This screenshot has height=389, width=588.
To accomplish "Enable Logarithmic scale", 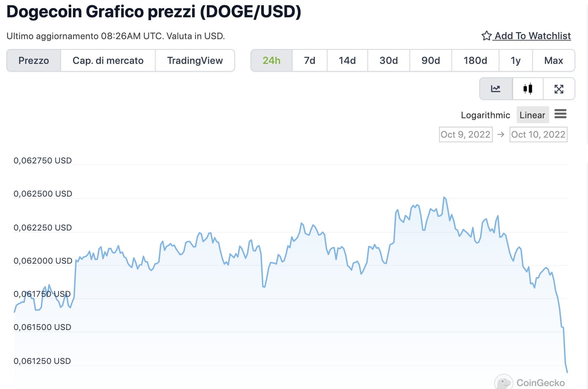I will (485, 115).
